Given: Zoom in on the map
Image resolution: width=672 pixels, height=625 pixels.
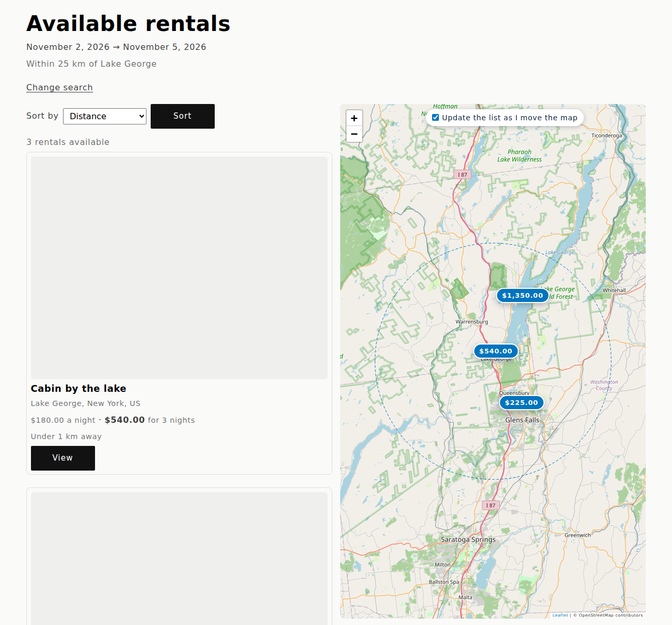Looking at the screenshot, I should [354, 118].
